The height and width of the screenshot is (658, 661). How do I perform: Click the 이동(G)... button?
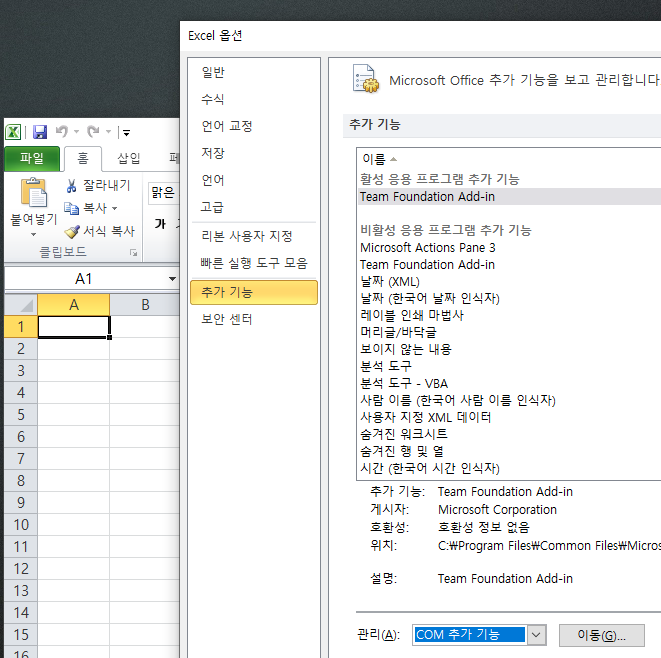[602, 635]
